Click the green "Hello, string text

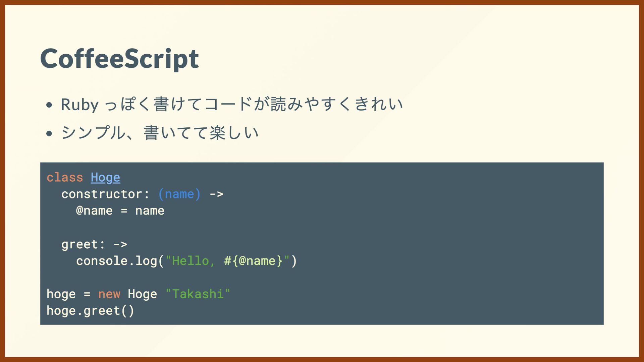pyautogui.click(x=190, y=261)
